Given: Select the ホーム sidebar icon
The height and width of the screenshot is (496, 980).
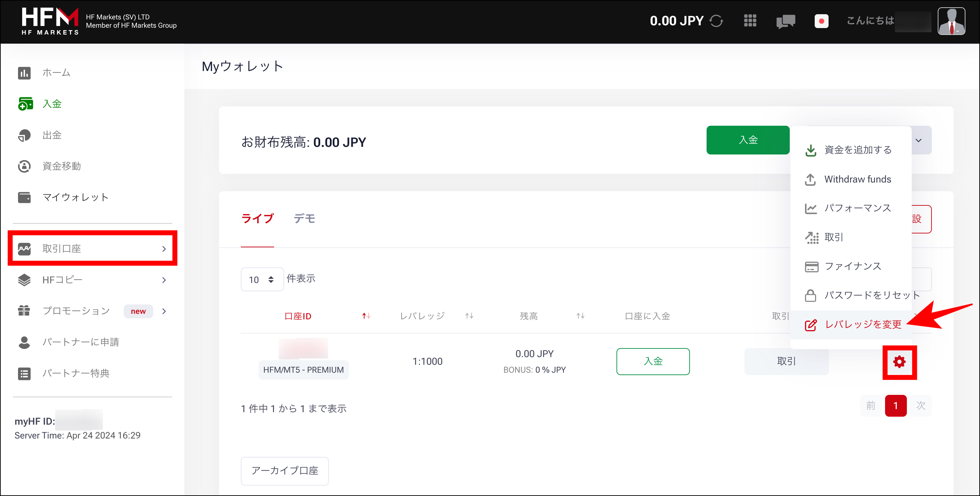Looking at the screenshot, I should tap(24, 73).
